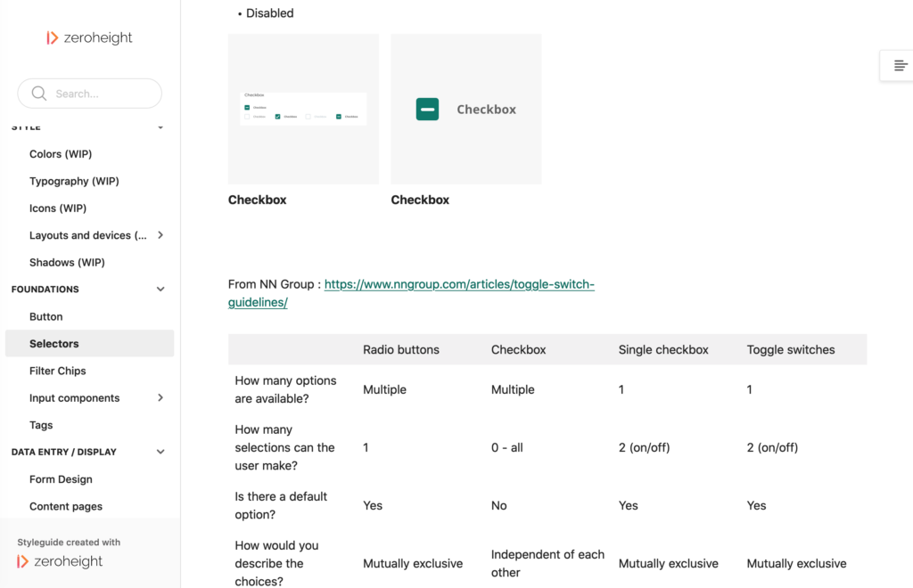Open Colors (WIP) page
The width and height of the screenshot is (913, 588).
click(61, 154)
